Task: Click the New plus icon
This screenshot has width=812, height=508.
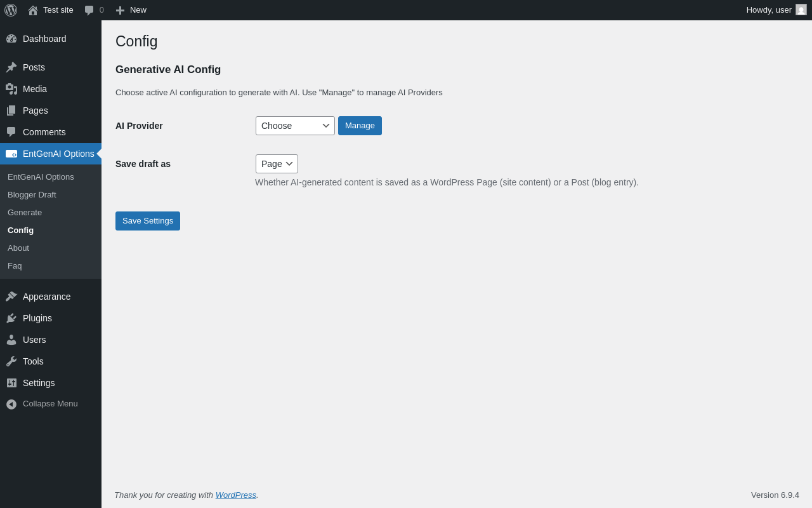Action: coord(120,10)
